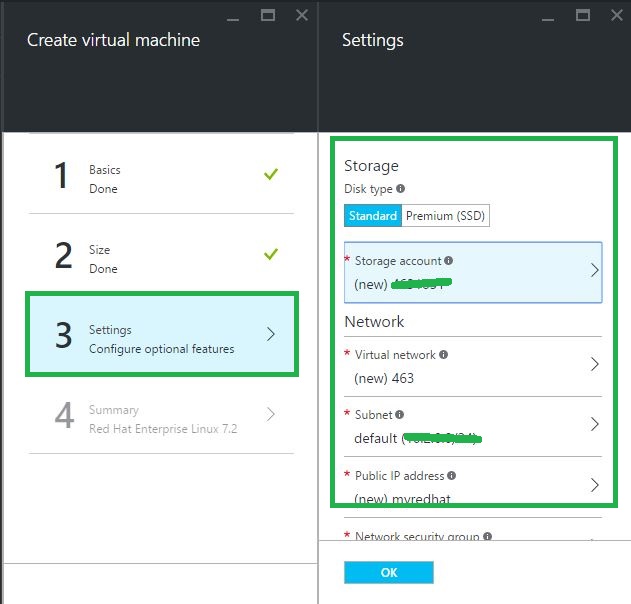631x604 pixels.
Task: Maximize the Settings blade
Action: click(x=583, y=15)
